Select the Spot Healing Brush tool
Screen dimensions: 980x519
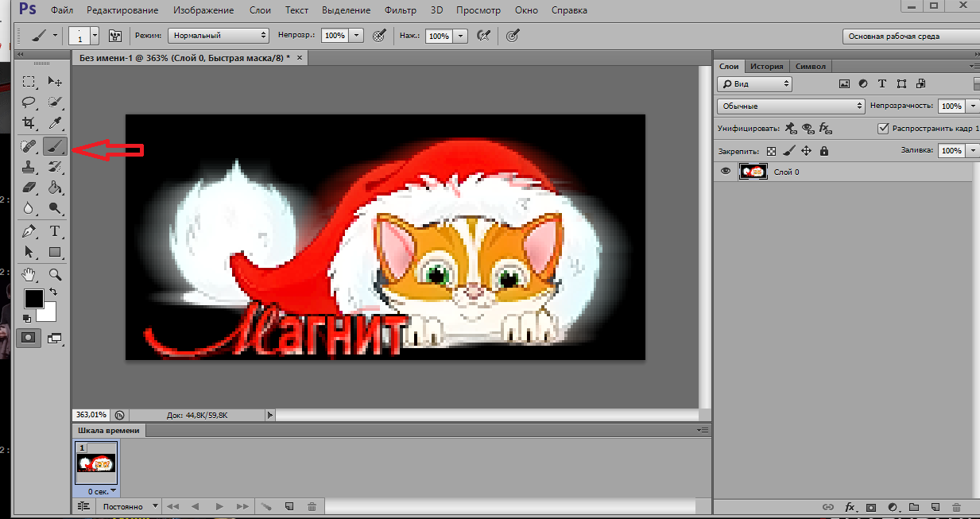(29, 146)
